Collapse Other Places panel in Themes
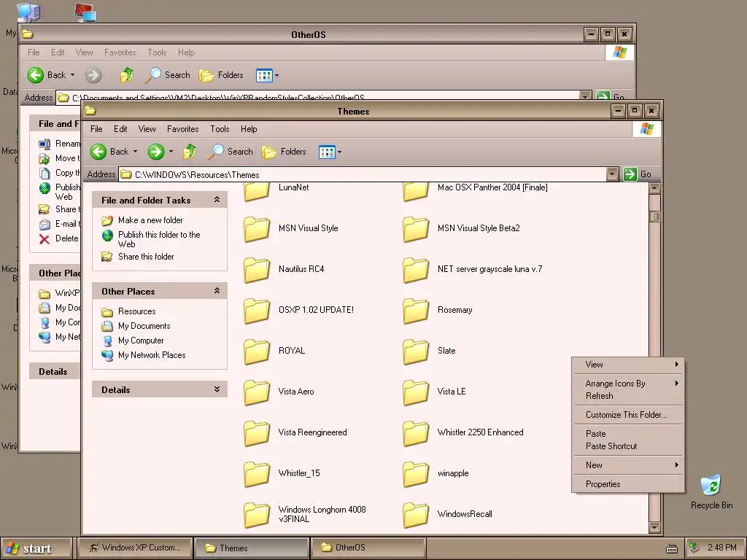 (x=217, y=291)
